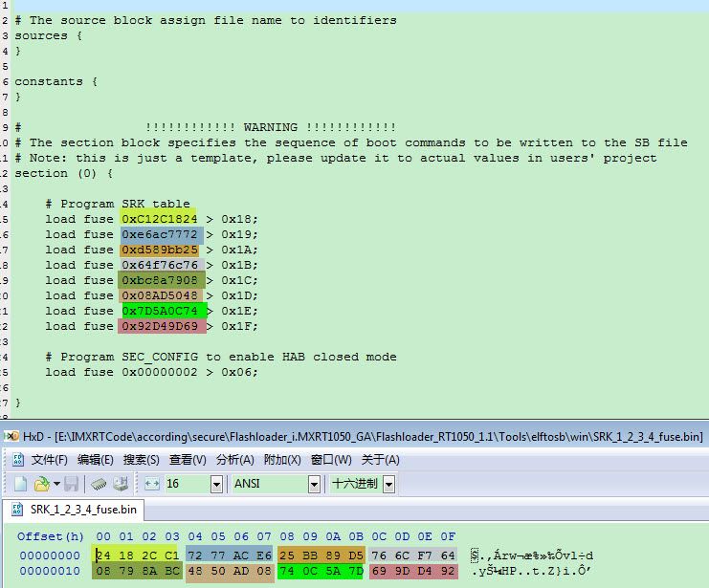The width and height of the screenshot is (709, 588).
Task: Click the HxD open file folder icon
Action: tap(41, 484)
